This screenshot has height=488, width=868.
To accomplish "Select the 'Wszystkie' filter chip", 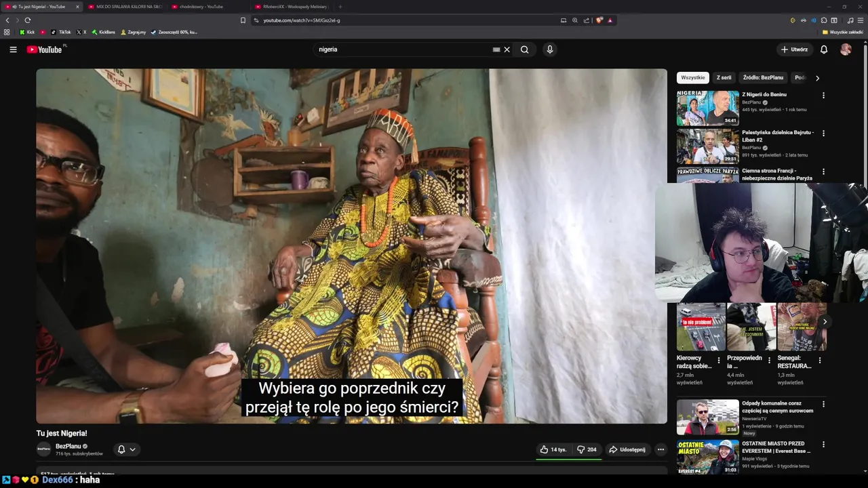I will coord(693,78).
